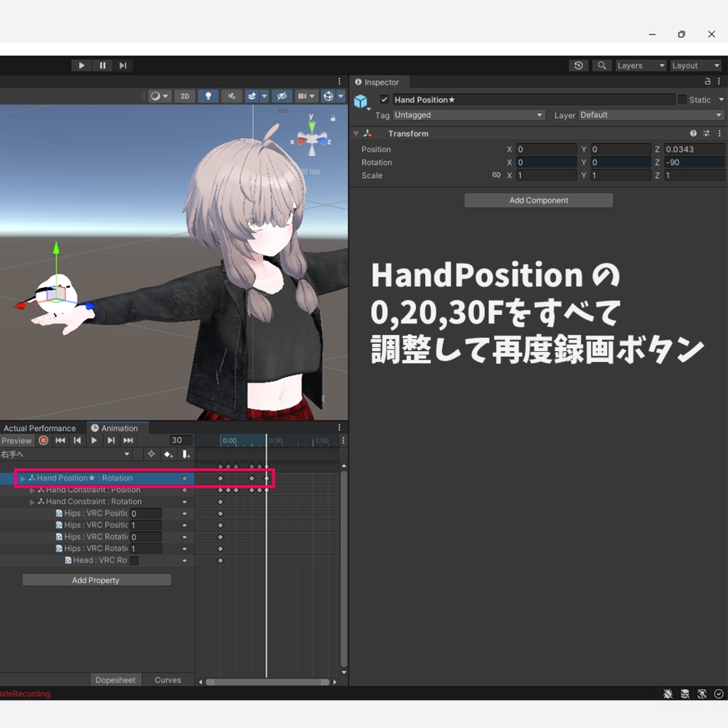Activate the animation recording icon
This screenshot has width=728, height=728.
click(43, 440)
